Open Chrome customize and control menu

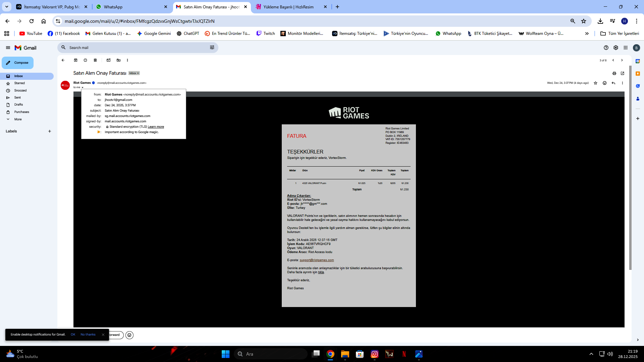click(637, 21)
